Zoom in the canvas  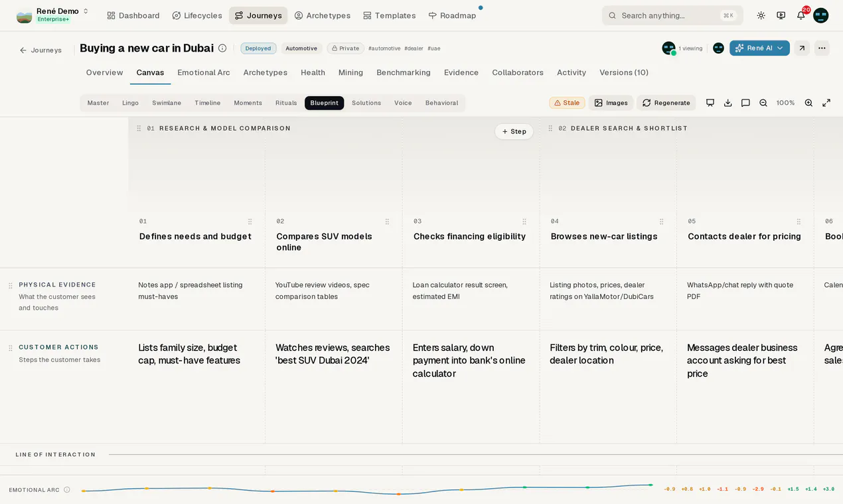click(x=808, y=103)
